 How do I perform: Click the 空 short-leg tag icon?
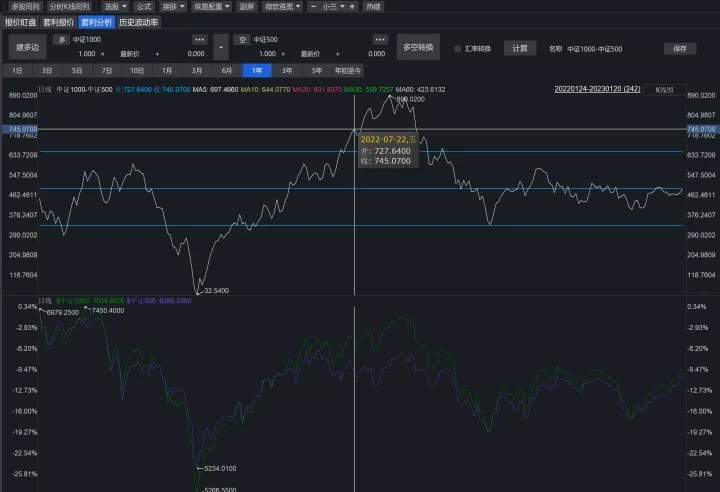[x=241, y=39]
